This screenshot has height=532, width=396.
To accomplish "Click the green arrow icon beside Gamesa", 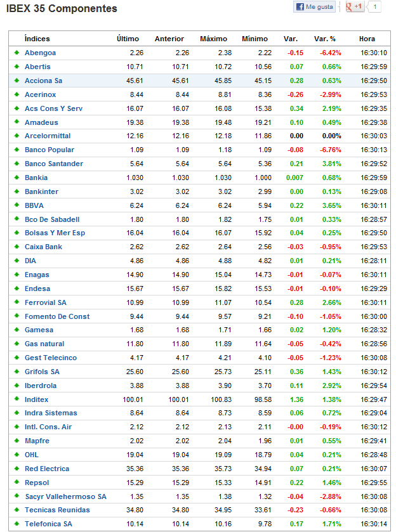I will 16,330.
